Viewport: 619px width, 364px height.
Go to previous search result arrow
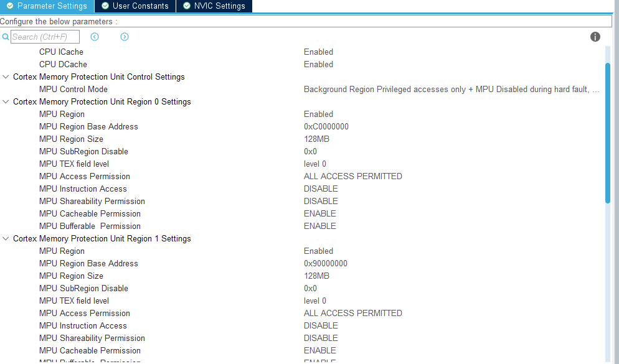95,37
